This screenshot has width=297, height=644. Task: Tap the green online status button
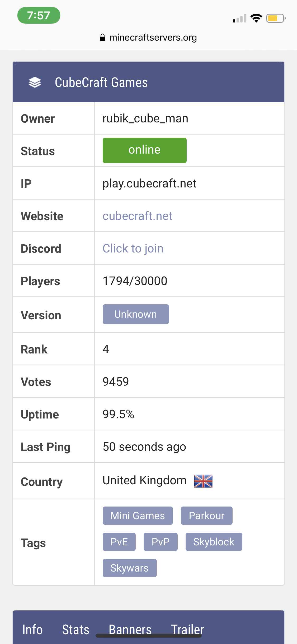coord(145,150)
